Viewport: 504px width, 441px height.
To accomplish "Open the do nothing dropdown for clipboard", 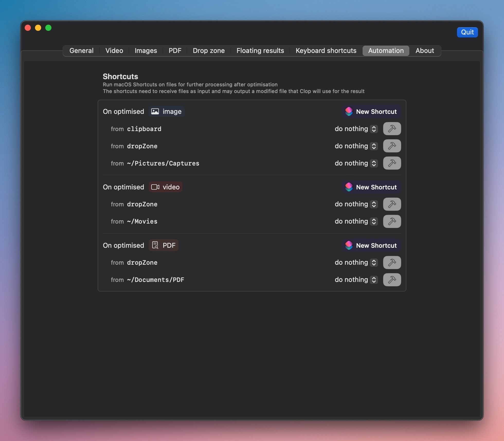I will 356,129.
